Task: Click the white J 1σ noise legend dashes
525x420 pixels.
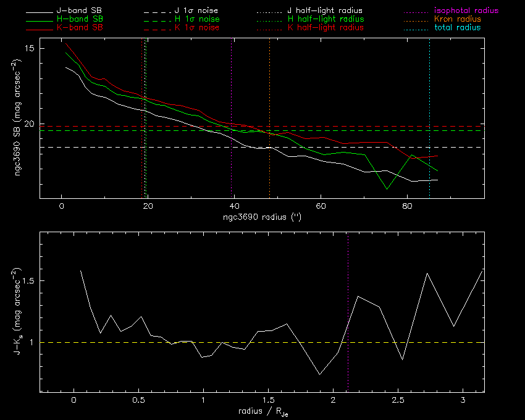Action: pos(153,11)
